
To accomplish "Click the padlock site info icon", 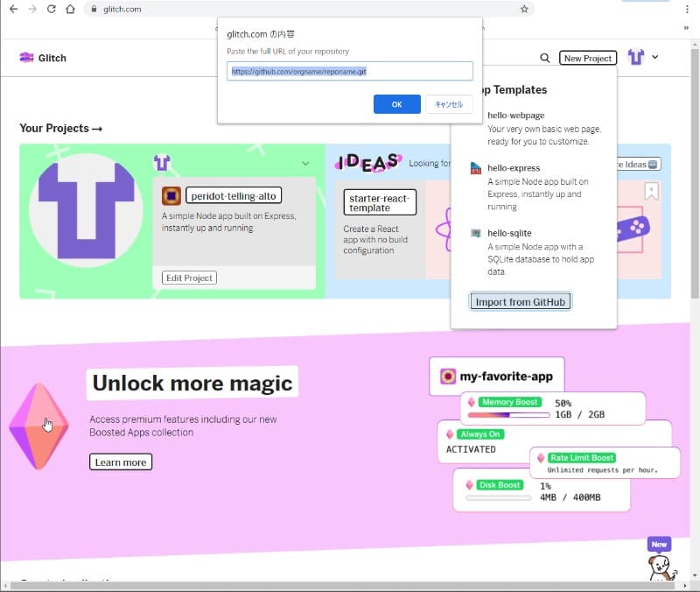I will click(x=94, y=9).
